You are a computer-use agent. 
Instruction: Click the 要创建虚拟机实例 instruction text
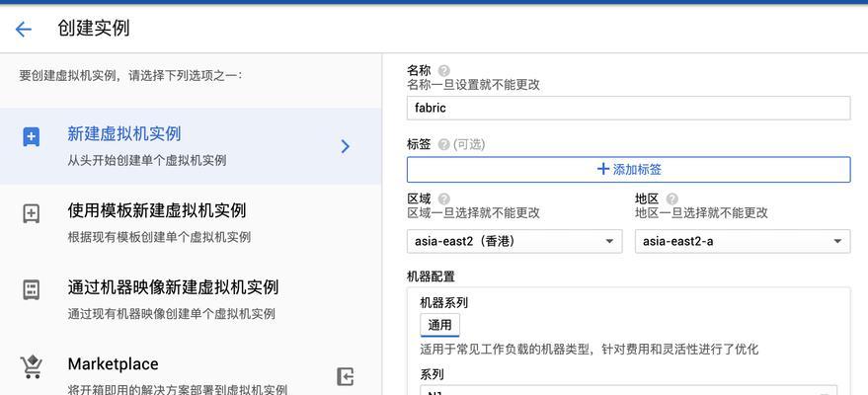pyautogui.click(x=130, y=75)
